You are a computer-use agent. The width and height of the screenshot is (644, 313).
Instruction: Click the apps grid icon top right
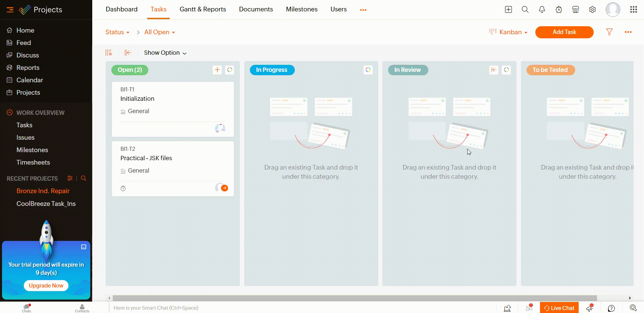click(x=633, y=9)
